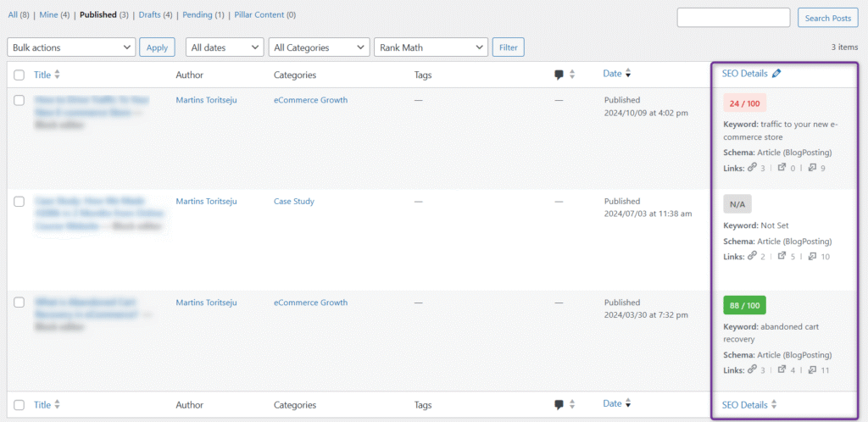Click the pencil edit icon beside SEO Details

coord(776,74)
